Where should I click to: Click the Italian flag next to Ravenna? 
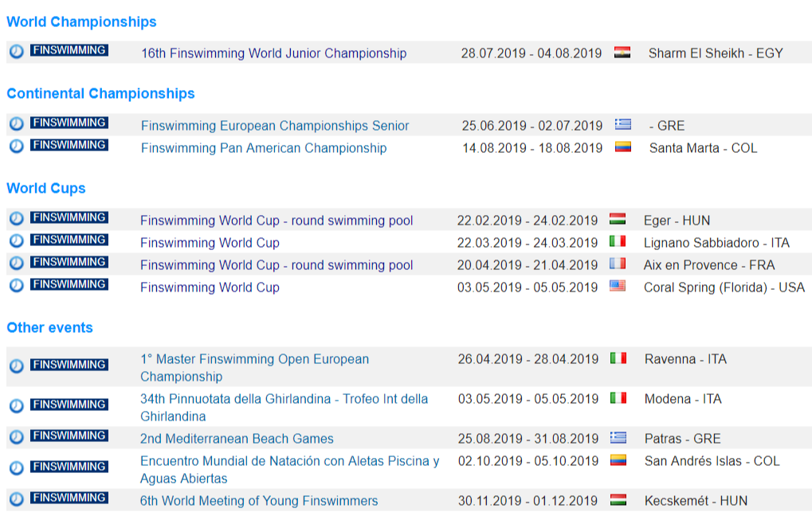pyautogui.click(x=618, y=358)
